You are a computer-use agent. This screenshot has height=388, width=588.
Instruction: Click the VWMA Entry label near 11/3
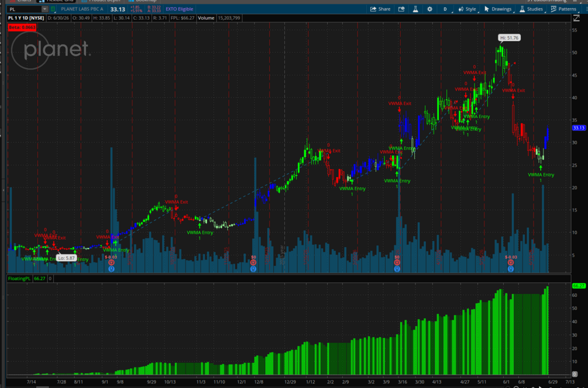200,233
